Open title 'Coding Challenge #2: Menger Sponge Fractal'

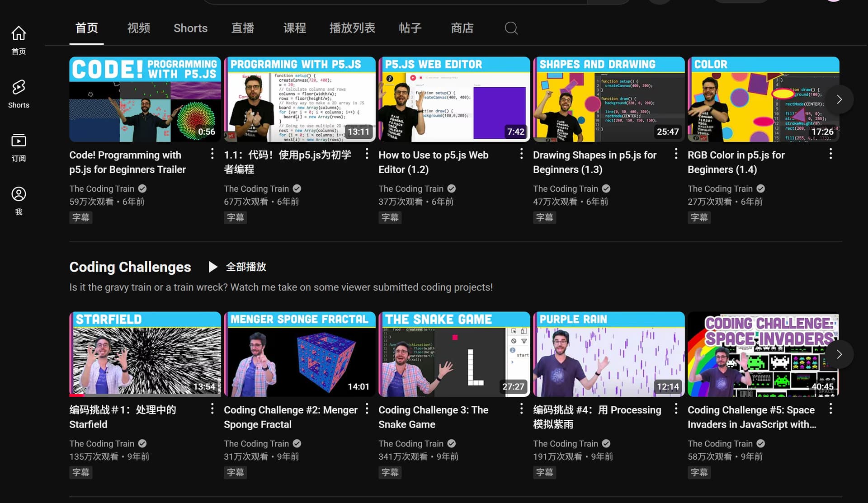click(x=291, y=417)
